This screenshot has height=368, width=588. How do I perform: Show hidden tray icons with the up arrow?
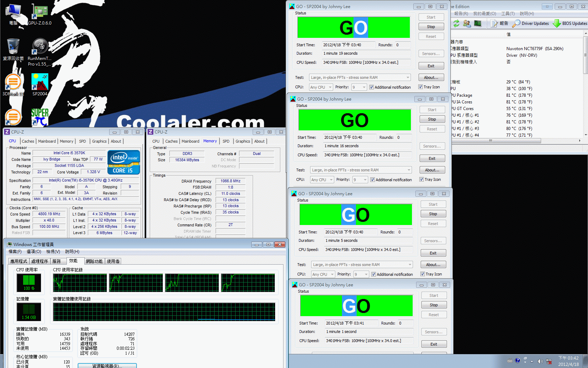[532, 361]
